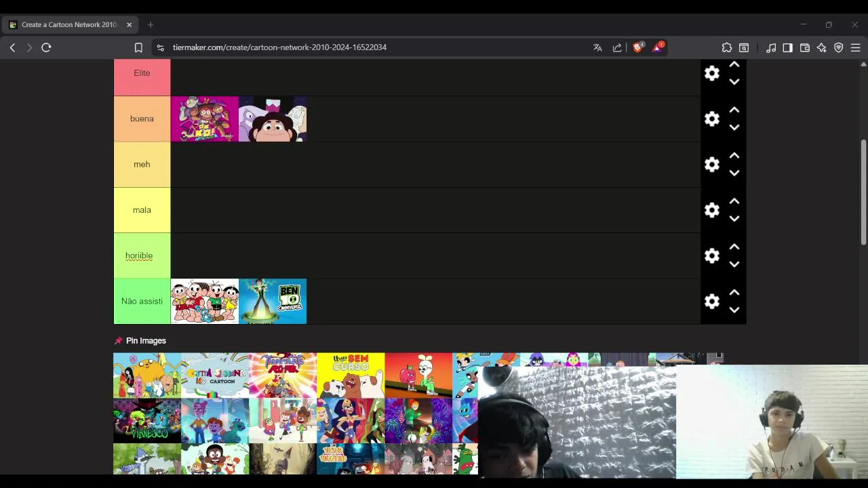The width and height of the screenshot is (868, 488).
Task: Select the Victor e Valentino thumbnail
Action: point(351,459)
